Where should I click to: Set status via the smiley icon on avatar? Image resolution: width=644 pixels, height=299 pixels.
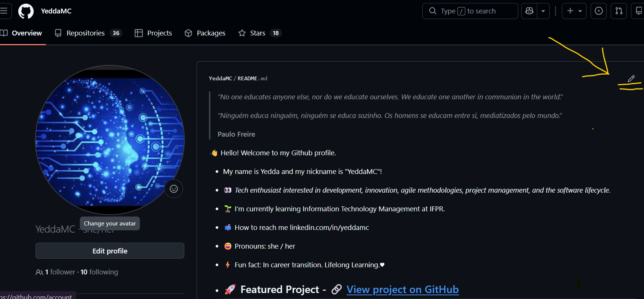(174, 189)
